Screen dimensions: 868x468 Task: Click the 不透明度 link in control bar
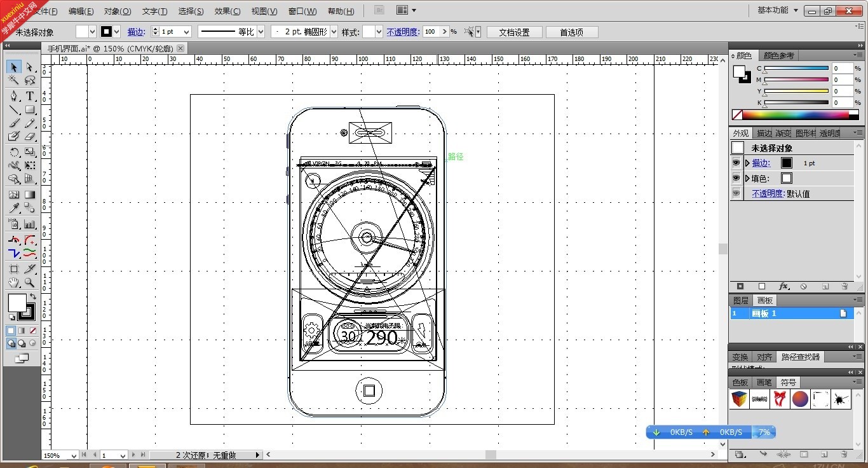403,32
